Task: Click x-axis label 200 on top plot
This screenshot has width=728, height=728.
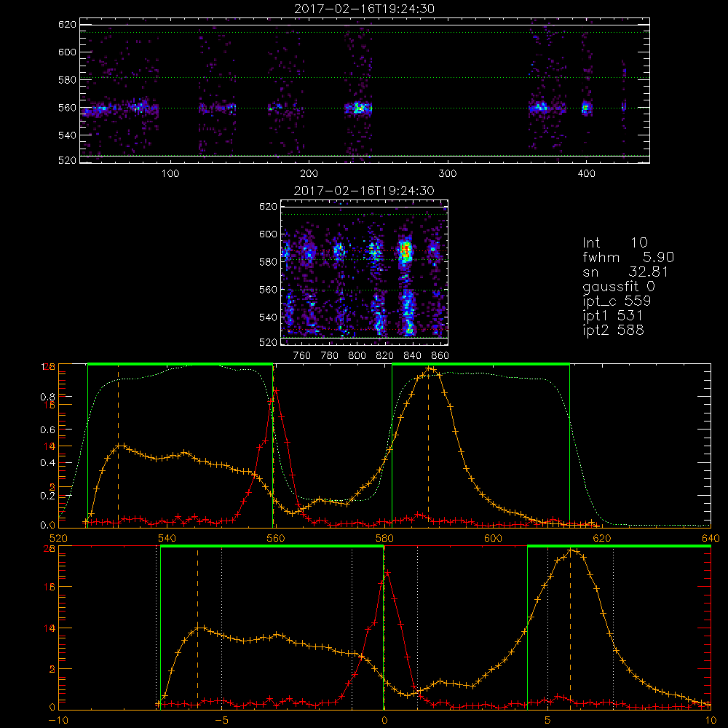Action: tap(309, 174)
